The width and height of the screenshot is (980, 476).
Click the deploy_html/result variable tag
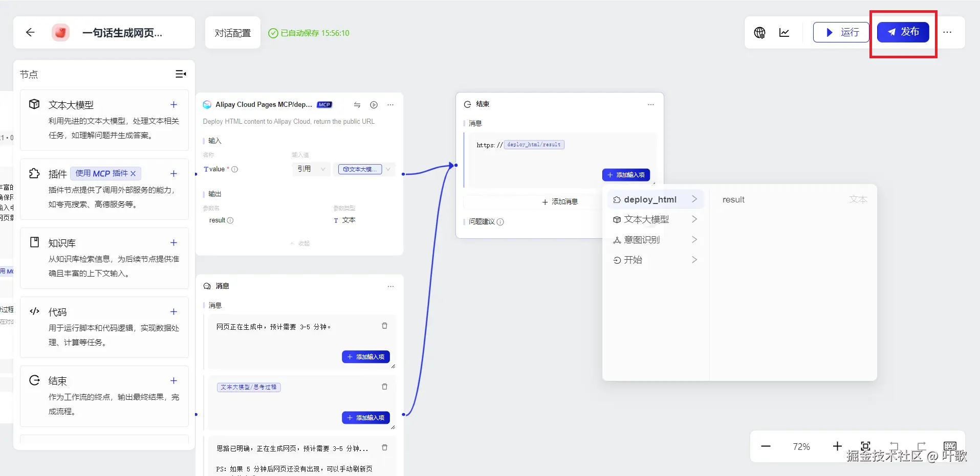[x=534, y=145]
